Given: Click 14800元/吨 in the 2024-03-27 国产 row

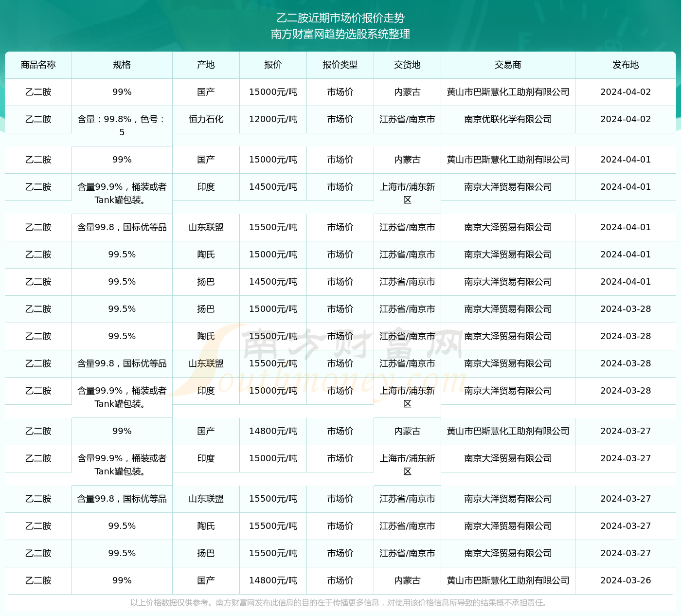Looking at the screenshot, I should pos(273,431).
